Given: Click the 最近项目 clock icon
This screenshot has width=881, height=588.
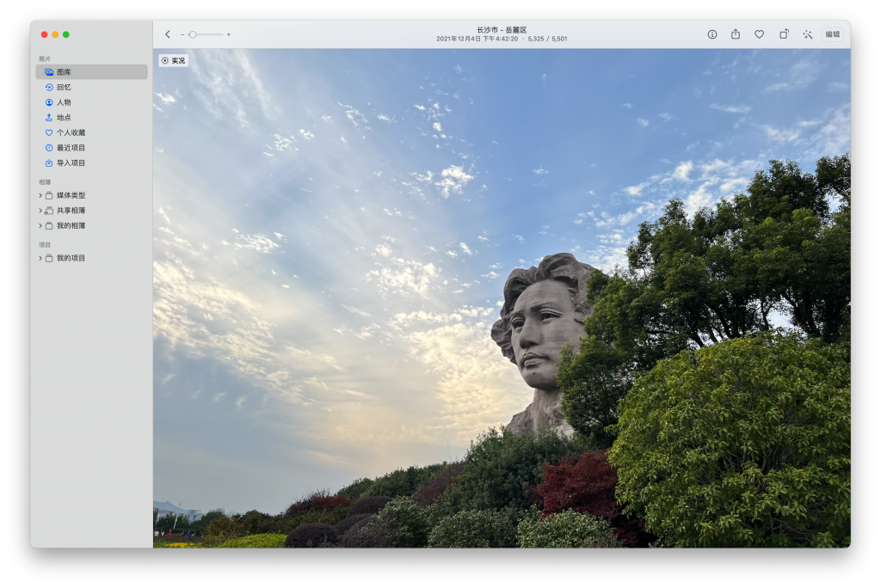Looking at the screenshot, I should coord(49,148).
